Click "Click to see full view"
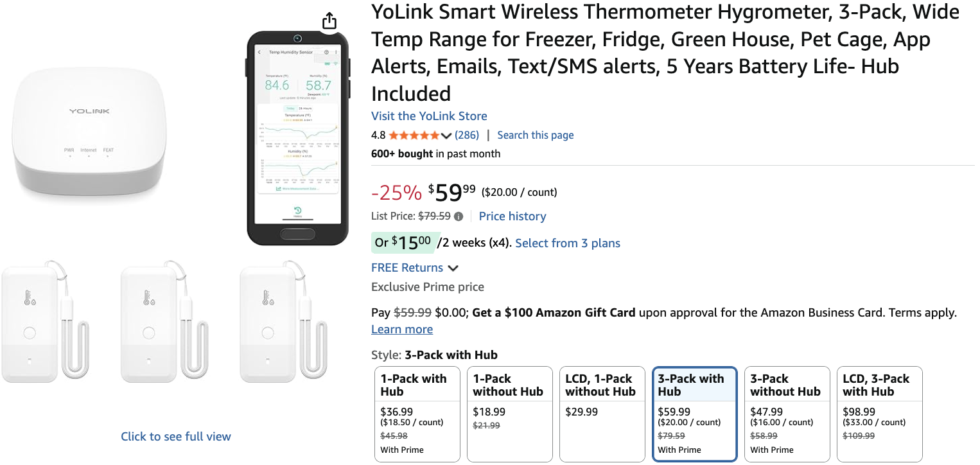 [x=175, y=436]
